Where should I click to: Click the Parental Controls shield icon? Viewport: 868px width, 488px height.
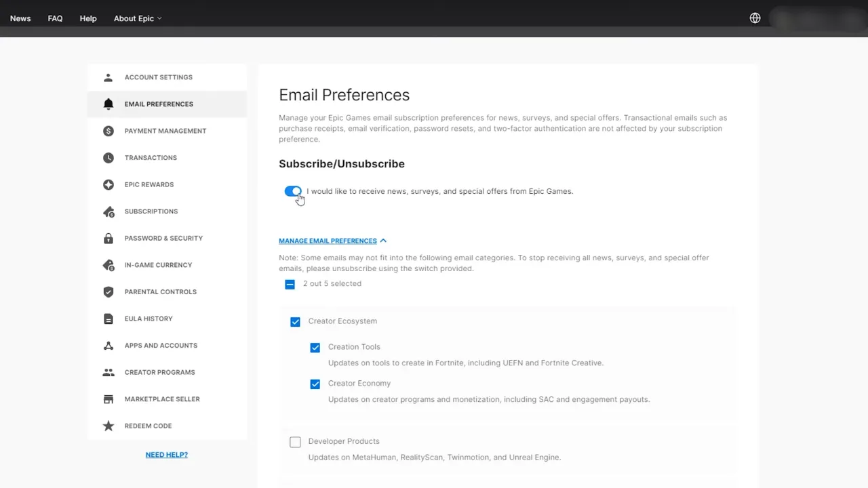tap(108, 292)
